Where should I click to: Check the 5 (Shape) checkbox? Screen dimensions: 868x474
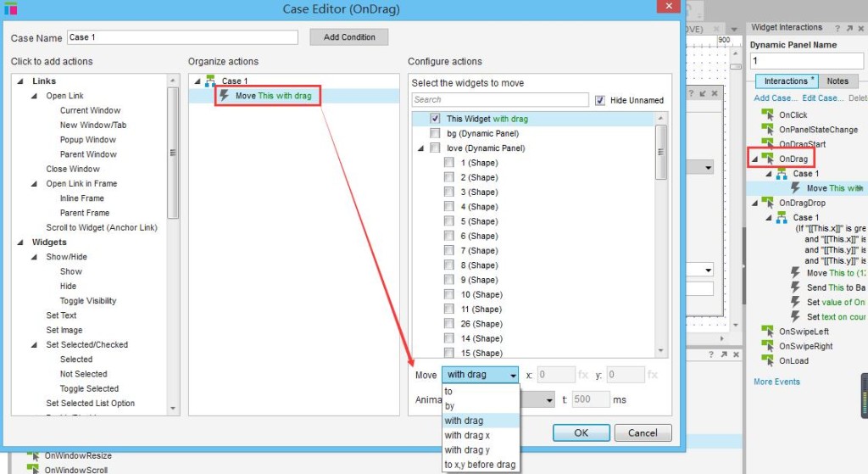coord(449,221)
